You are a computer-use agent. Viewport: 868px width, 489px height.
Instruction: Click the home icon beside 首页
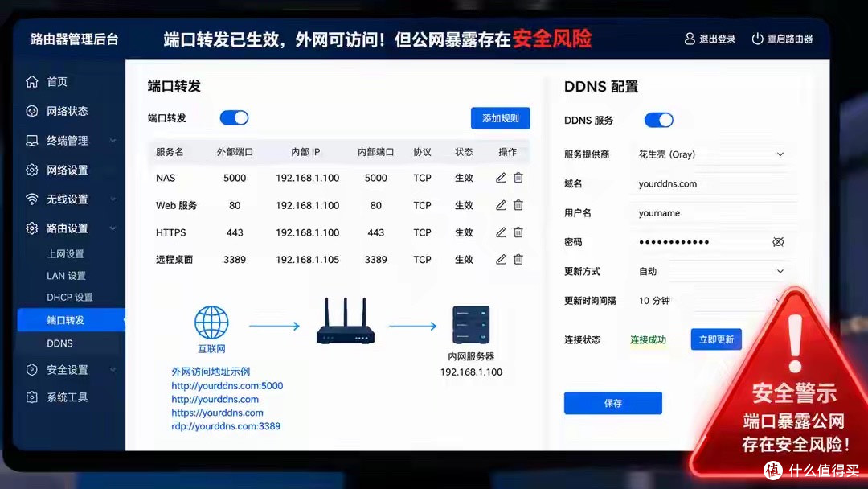click(31, 81)
